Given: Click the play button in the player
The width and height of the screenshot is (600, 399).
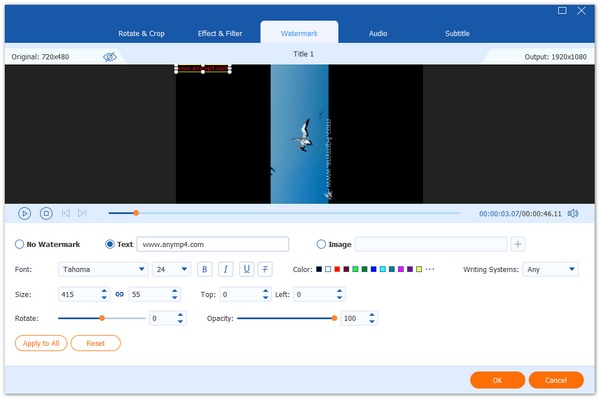Looking at the screenshot, I should click(x=24, y=213).
